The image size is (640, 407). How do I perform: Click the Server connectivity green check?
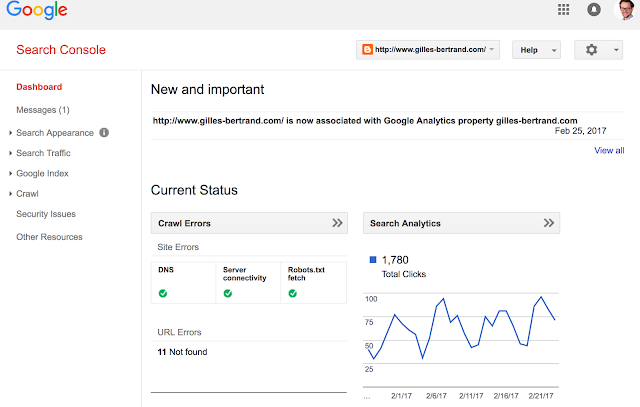[228, 293]
